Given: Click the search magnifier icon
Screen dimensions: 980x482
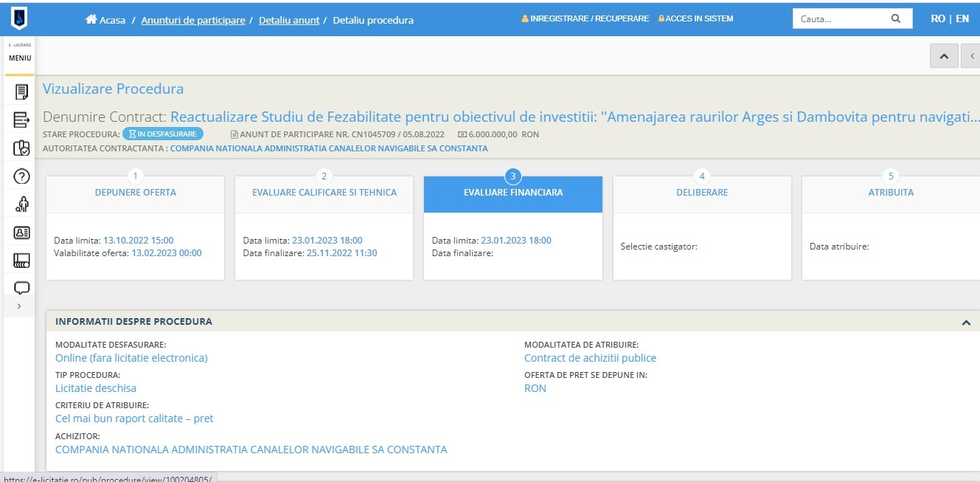Looking at the screenshot, I should coord(896,19).
